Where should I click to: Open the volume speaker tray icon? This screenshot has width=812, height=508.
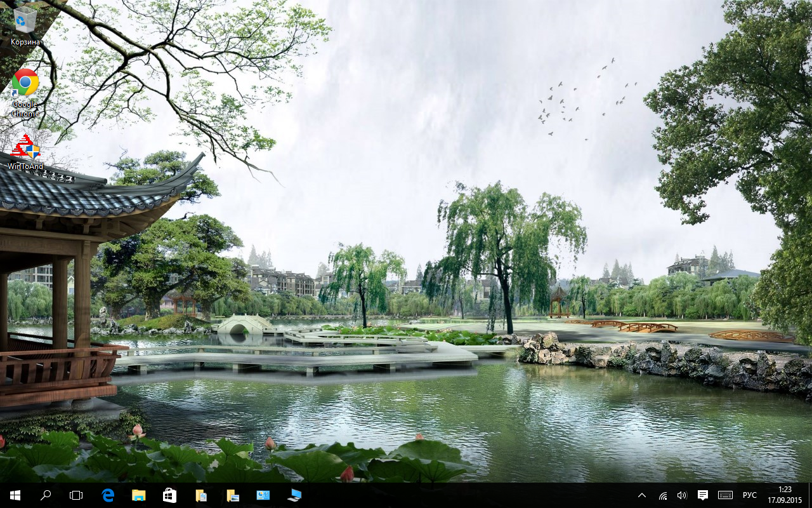point(682,495)
